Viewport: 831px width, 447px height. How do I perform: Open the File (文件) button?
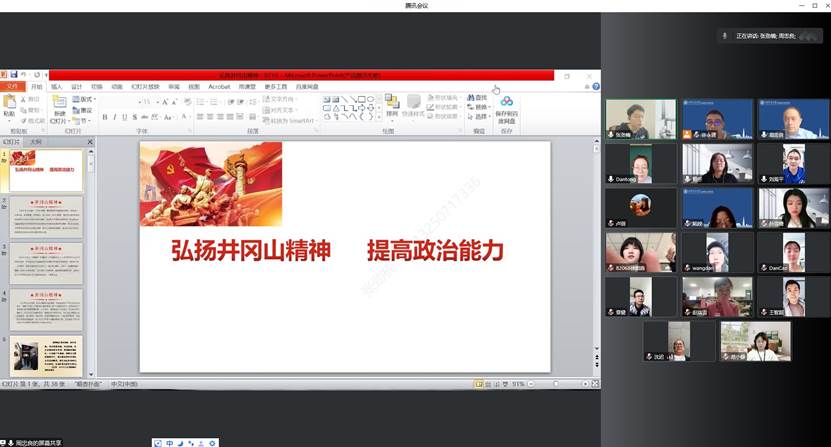click(x=12, y=87)
